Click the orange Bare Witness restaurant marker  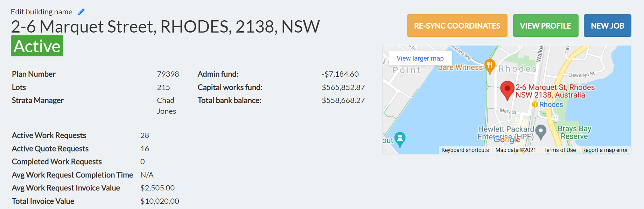[490, 65]
